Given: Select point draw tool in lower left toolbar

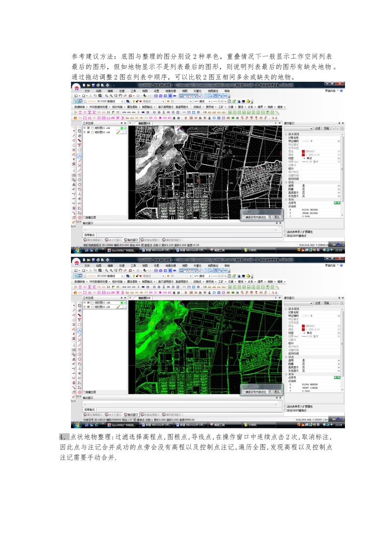Looking at the screenshot, I should 74,306.
